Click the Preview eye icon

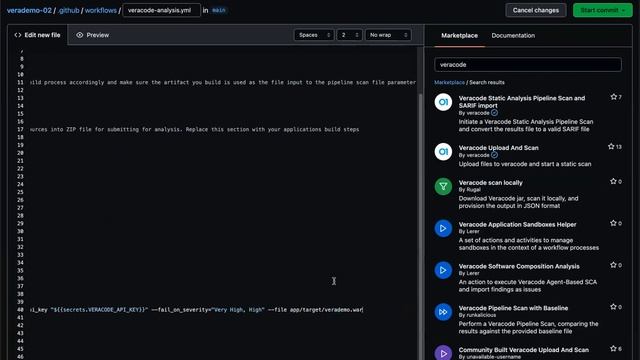click(80, 35)
